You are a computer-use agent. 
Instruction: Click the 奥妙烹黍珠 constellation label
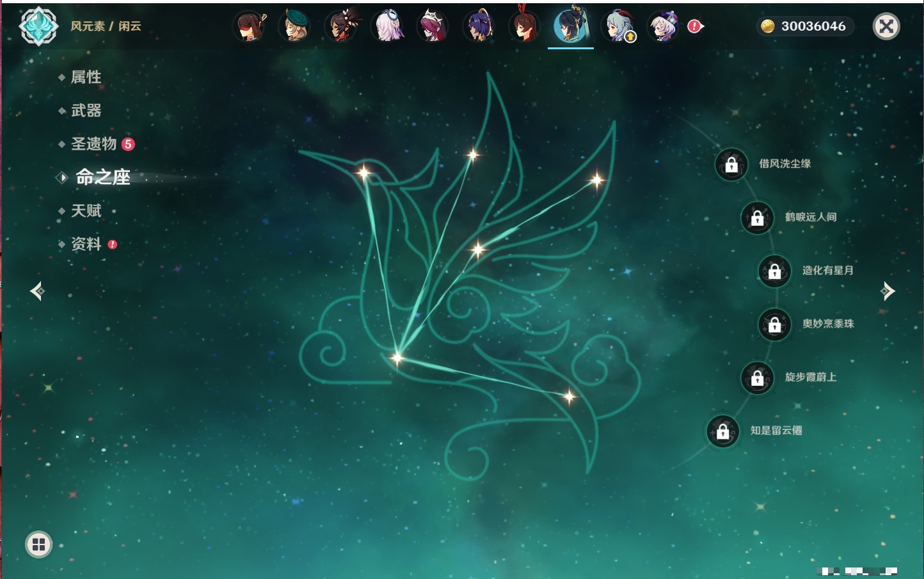coord(828,324)
